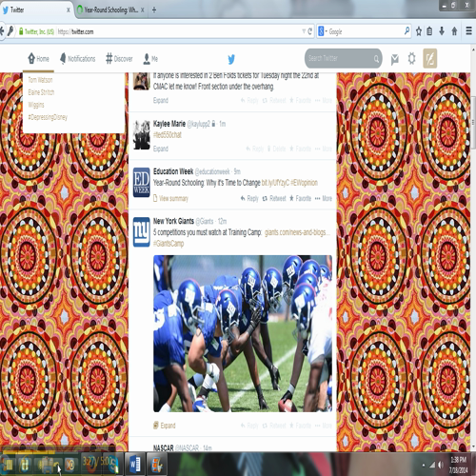Image resolution: width=476 pixels, height=476 pixels.
Task: Open the giants.com news link
Action: tap(297, 232)
